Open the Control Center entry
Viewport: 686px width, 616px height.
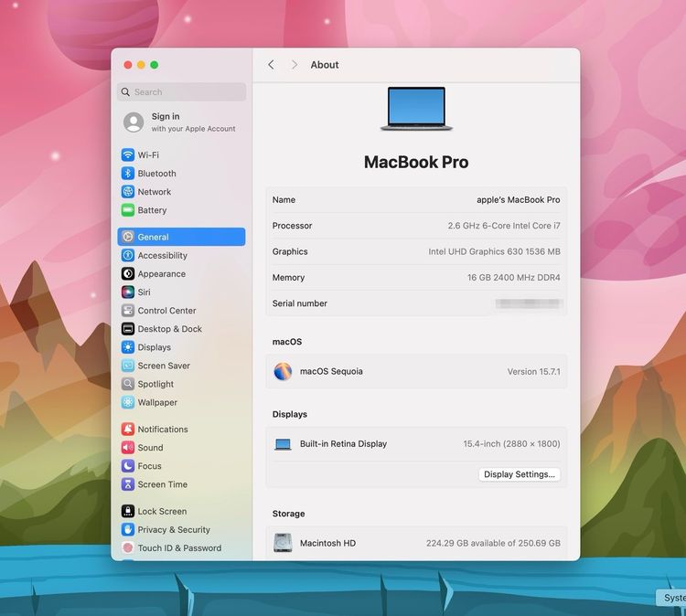182,311
